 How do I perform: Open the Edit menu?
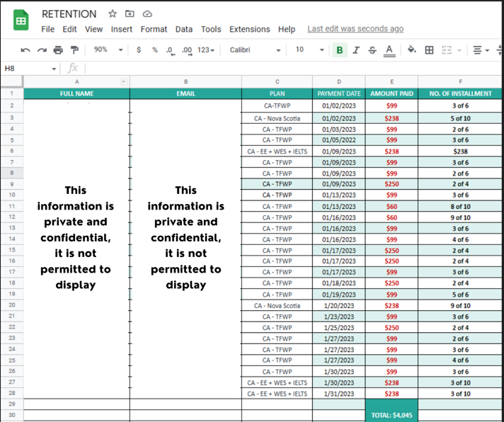[x=69, y=29]
